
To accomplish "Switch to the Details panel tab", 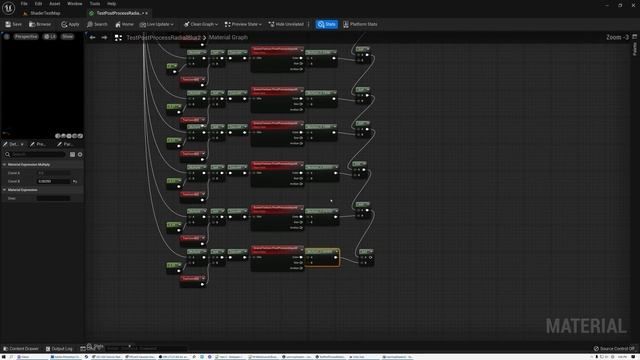I will (13, 144).
